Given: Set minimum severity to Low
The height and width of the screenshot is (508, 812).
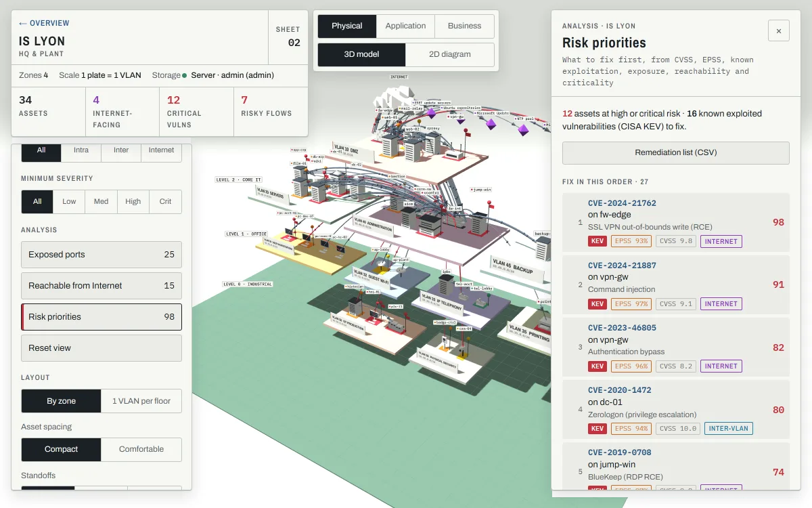Looking at the screenshot, I should 69,201.
